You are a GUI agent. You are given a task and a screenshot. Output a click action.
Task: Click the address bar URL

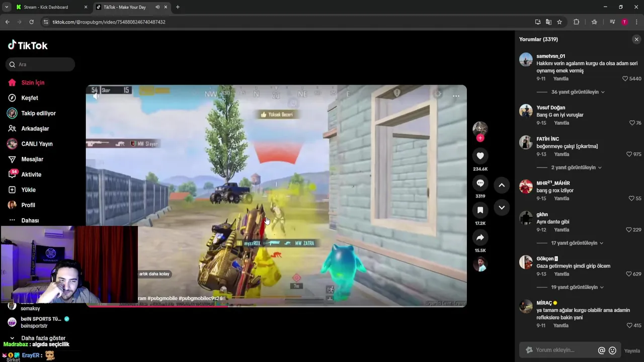click(109, 22)
